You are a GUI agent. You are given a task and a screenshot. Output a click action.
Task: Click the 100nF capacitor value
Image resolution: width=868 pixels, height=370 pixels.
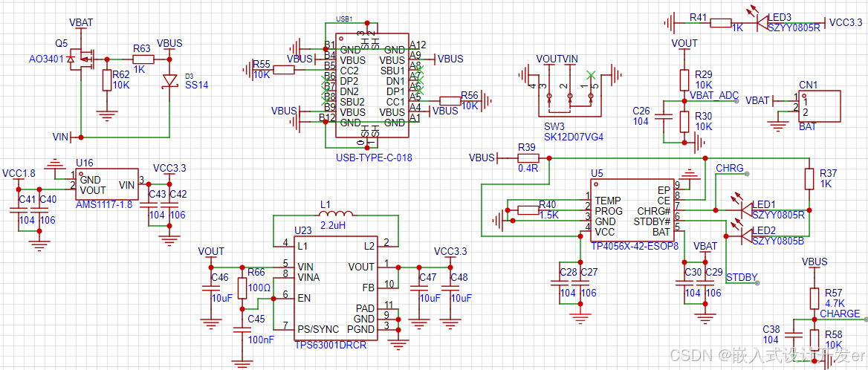point(261,340)
